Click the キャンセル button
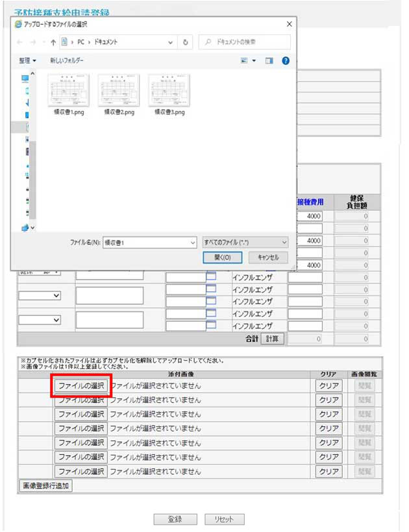Screen dimensions: 409x532 tap(268, 258)
